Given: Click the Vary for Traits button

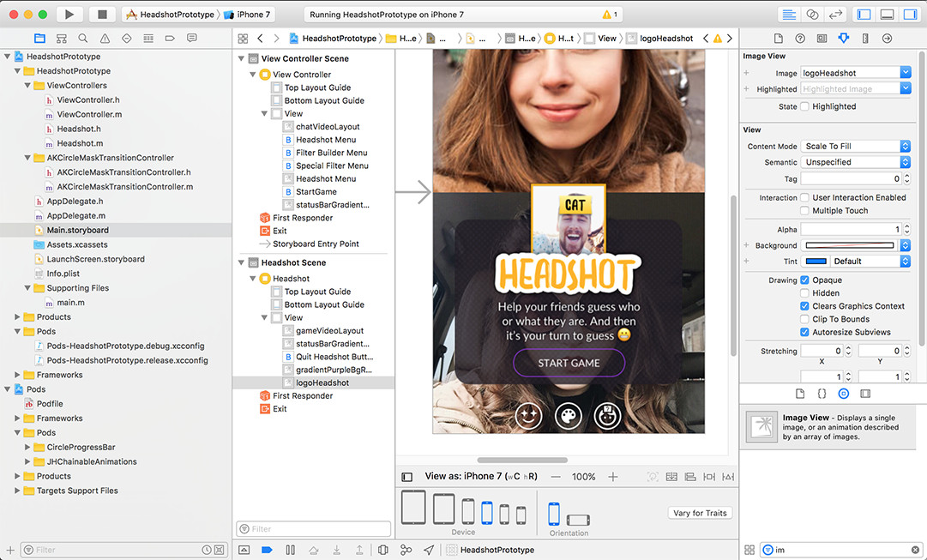Looking at the screenshot, I should (x=700, y=513).
